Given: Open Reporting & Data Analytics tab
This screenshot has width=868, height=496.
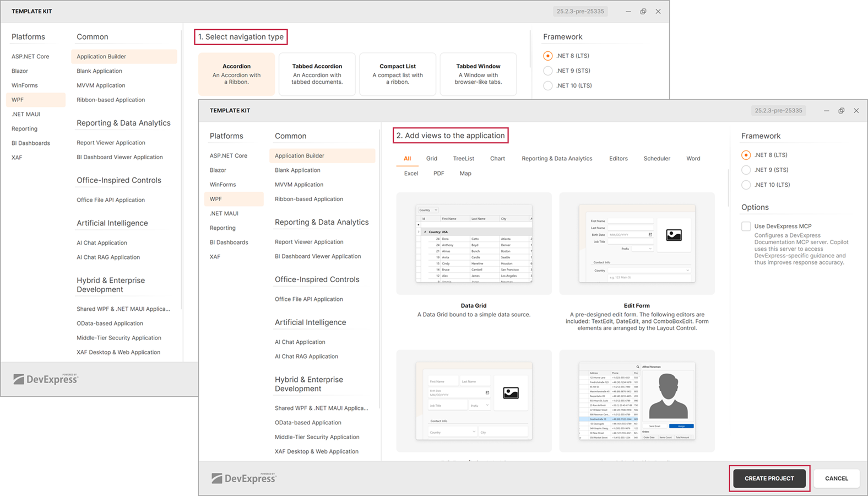Looking at the screenshot, I should pos(557,159).
